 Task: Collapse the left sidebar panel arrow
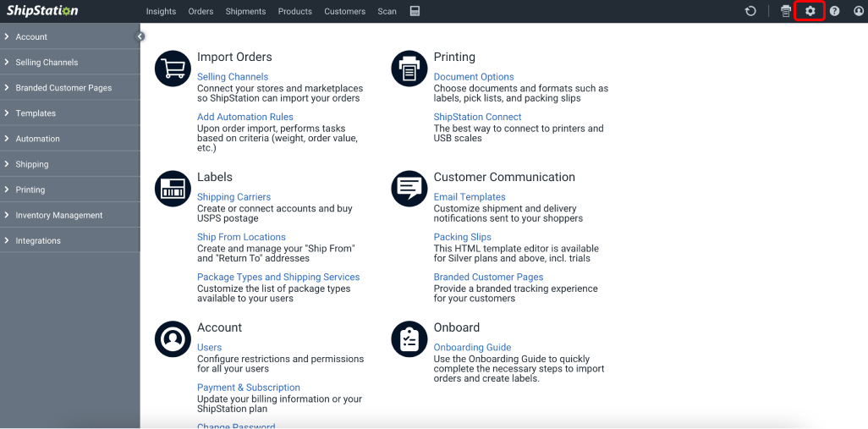tap(140, 36)
